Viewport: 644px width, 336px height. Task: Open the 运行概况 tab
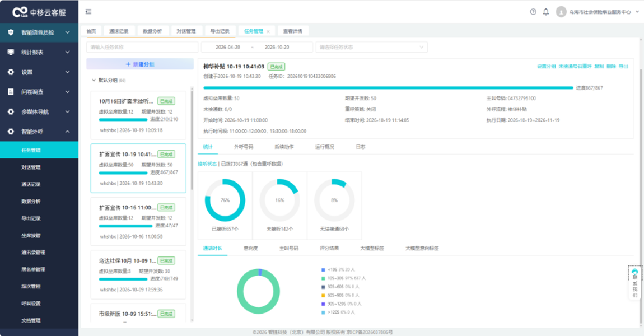point(324,147)
